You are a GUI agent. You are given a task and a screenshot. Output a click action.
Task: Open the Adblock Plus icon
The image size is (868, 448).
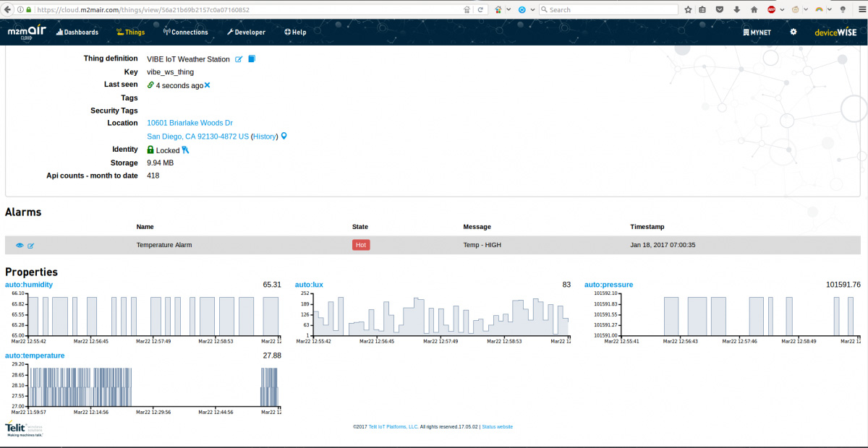(772, 10)
